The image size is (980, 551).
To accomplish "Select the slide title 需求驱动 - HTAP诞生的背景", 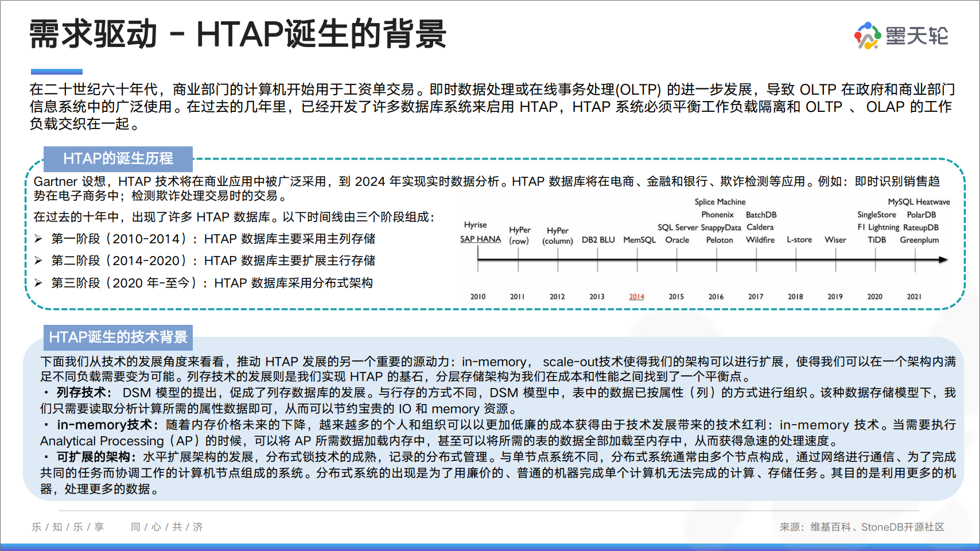I will 238,34.
